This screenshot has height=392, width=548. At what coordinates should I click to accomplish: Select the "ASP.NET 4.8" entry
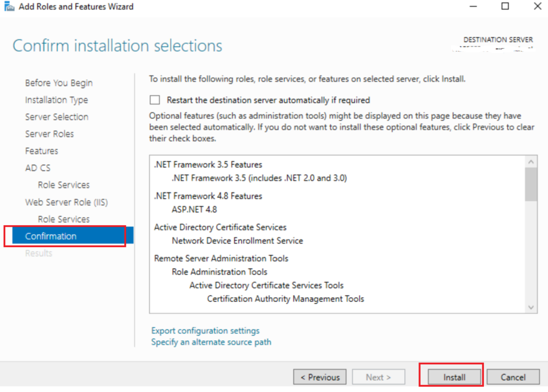pyautogui.click(x=194, y=210)
